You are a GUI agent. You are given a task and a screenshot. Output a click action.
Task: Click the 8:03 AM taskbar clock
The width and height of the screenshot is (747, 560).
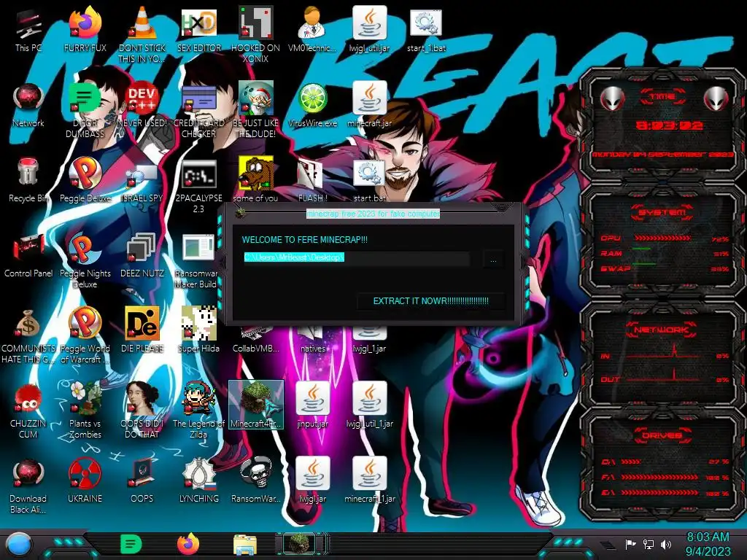tap(708, 537)
